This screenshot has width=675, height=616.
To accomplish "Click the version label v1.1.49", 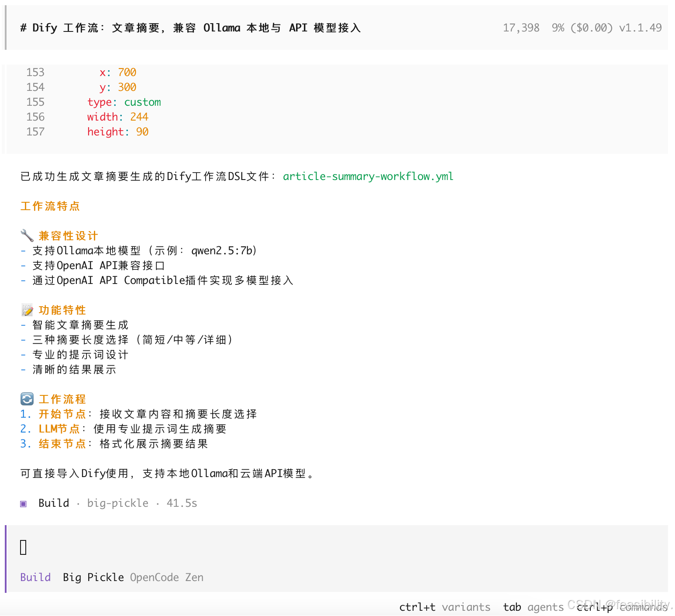I will [x=641, y=28].
